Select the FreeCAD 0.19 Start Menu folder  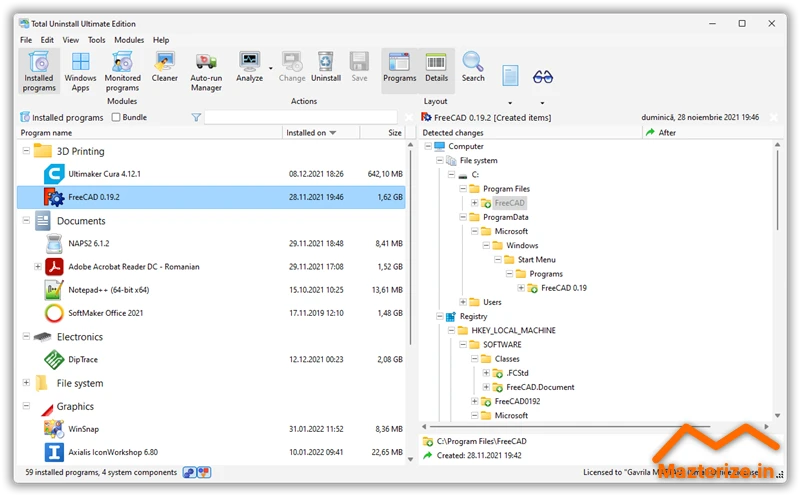564,288
